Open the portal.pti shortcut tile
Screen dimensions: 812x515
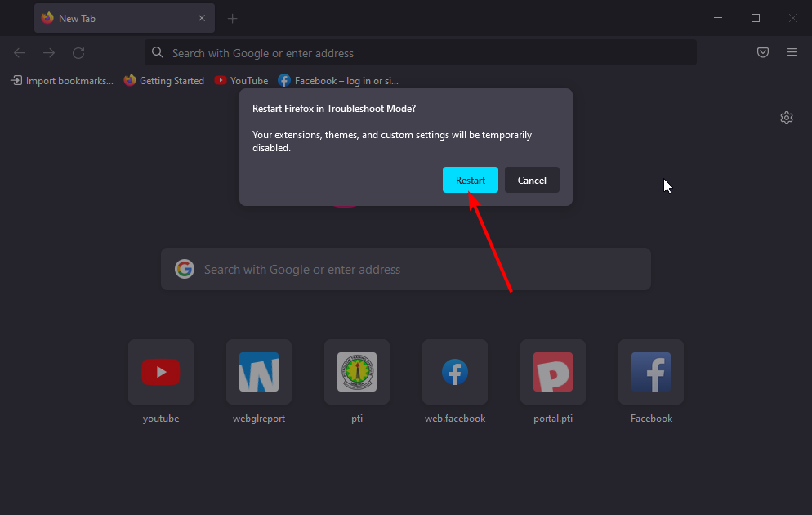[552, 372]
